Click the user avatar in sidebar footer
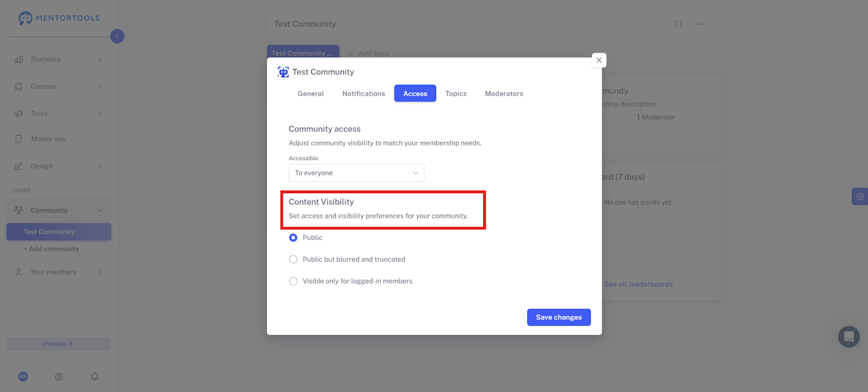The height and width of the screenshot is (392, 868). pos(23,376)
